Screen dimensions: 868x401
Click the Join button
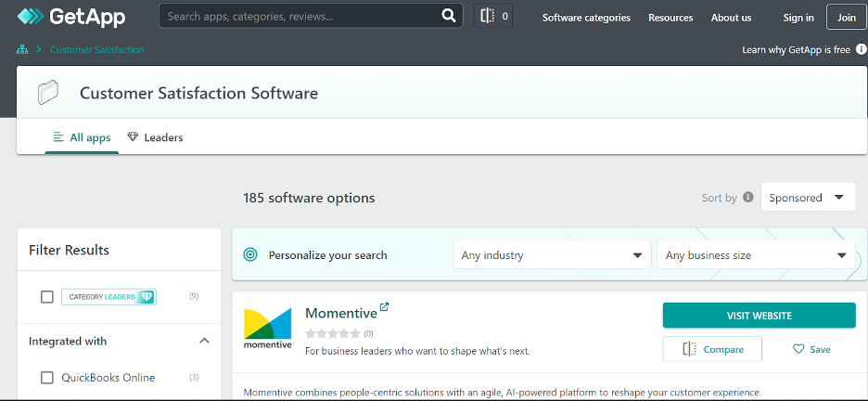846,17
